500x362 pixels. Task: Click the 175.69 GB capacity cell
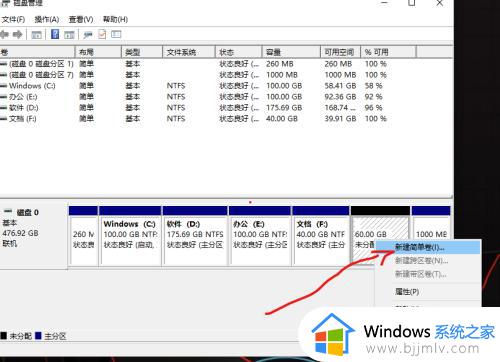click(284, 108)
